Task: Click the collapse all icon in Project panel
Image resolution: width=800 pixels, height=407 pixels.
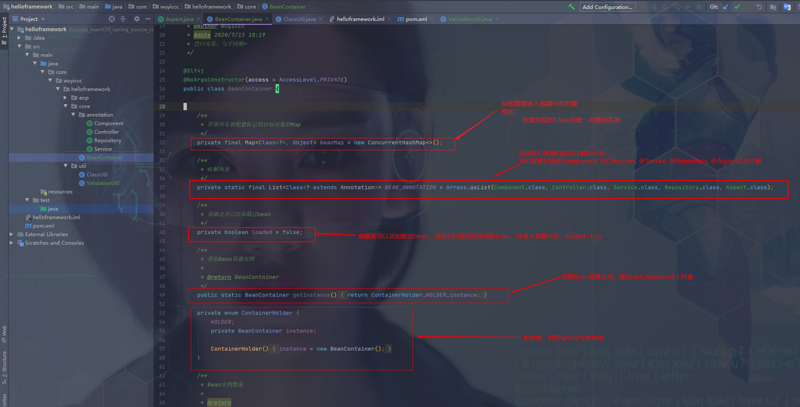Action: 122,19
